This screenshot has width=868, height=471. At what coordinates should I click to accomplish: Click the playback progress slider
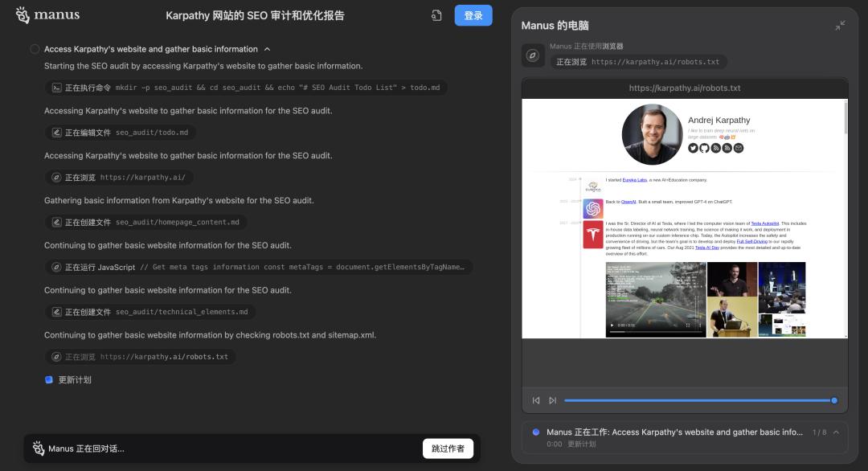[x=699, y=399]
